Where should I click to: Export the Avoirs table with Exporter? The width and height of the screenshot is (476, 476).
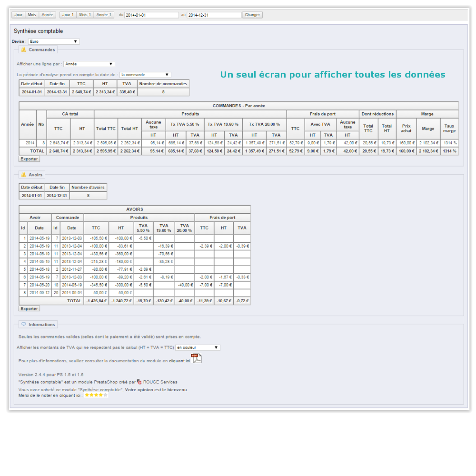point(29,308)
